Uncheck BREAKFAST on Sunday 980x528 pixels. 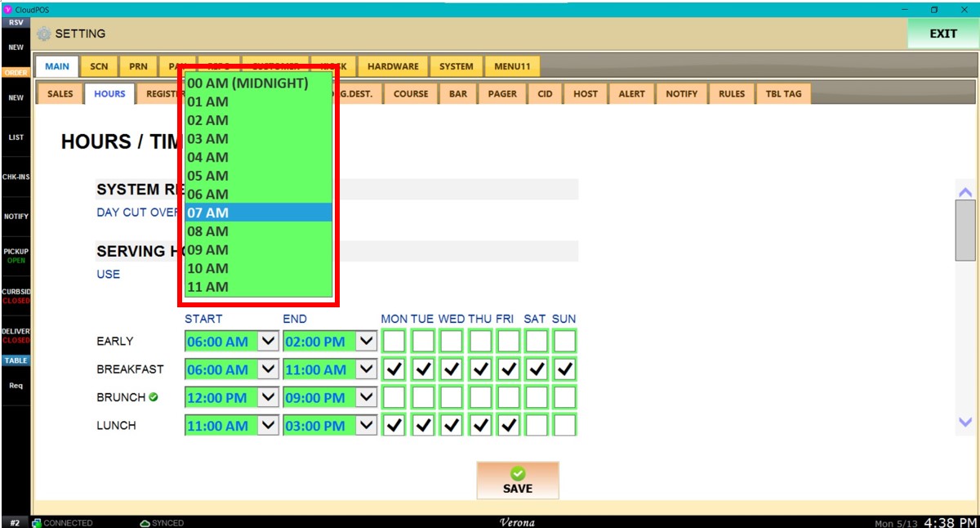(x=564, y=369)
